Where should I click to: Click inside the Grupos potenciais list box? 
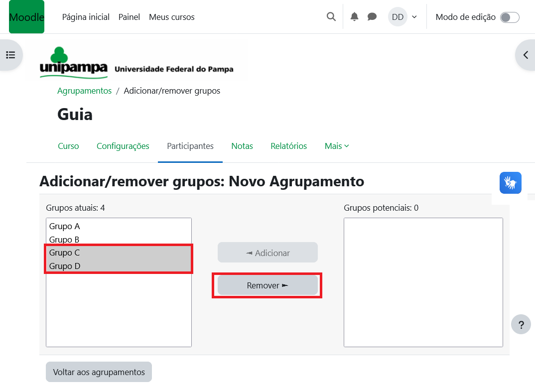click(x=423, y=282)
